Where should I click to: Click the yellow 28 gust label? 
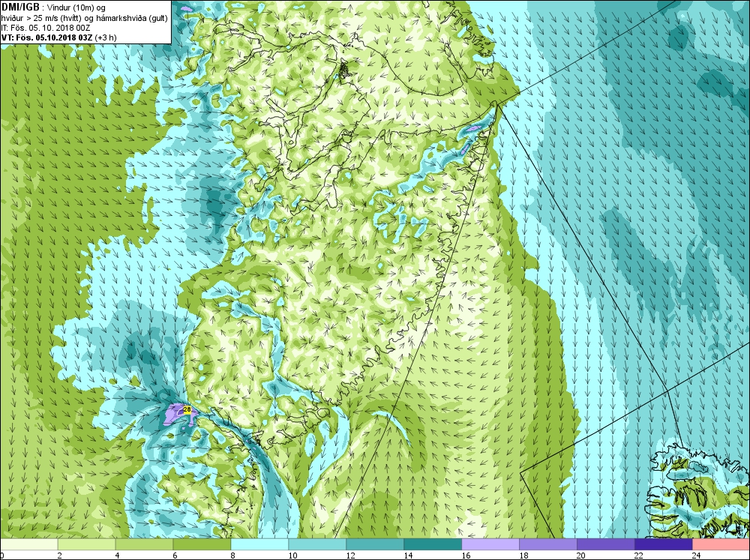[x=187, y=409]
